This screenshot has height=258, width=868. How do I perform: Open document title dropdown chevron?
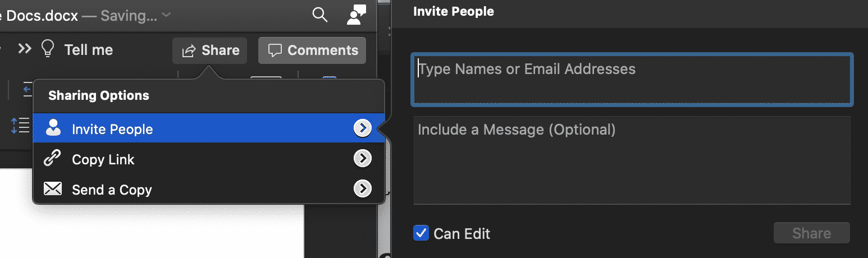click(x=166, y=16)
